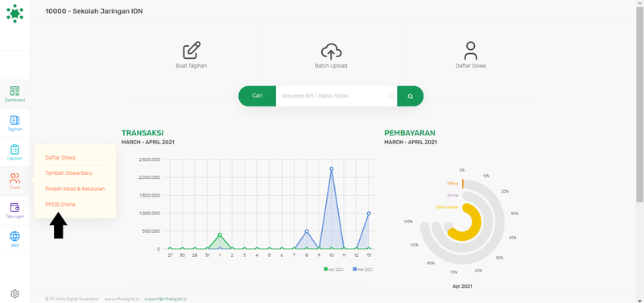Open the support@infradigital.io email link
Viewport: 644px width, 303px height.
[x=166, y=299]
